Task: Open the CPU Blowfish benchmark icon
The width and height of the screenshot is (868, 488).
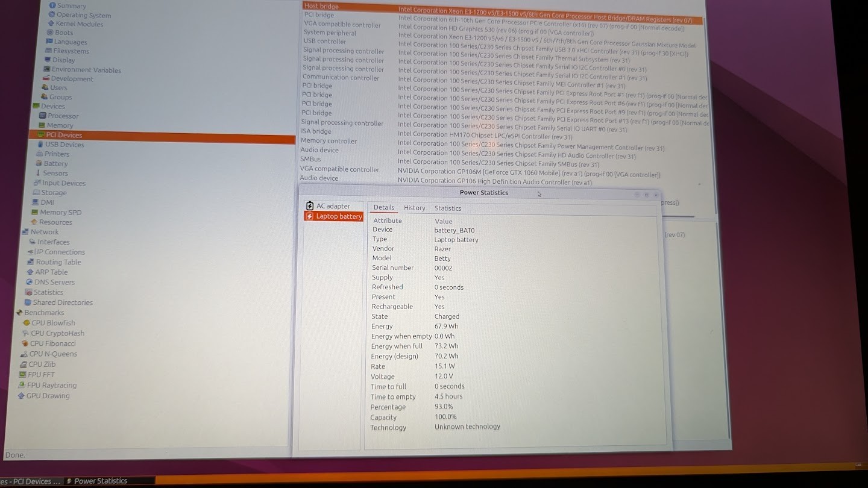Action: pyautogui.click(x=27, y=323)
